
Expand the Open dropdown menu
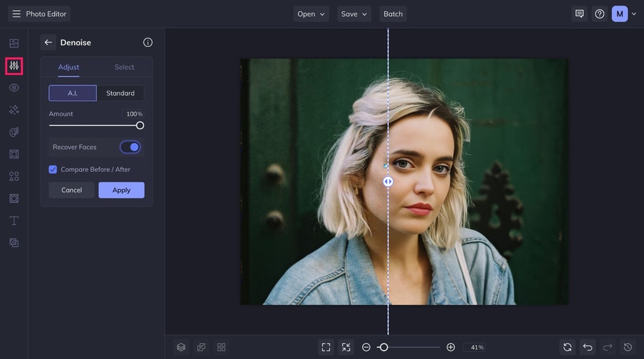click(311, 14)
